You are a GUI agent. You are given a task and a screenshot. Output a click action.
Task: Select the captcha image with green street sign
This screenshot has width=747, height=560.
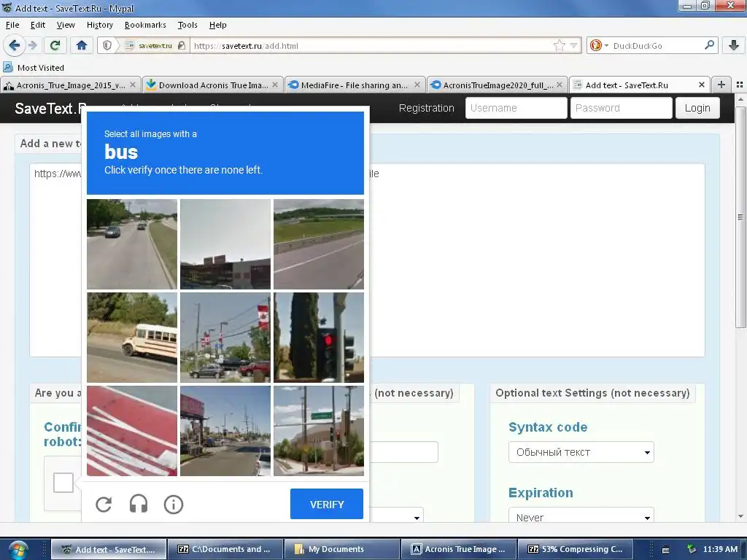pos(319,431)
